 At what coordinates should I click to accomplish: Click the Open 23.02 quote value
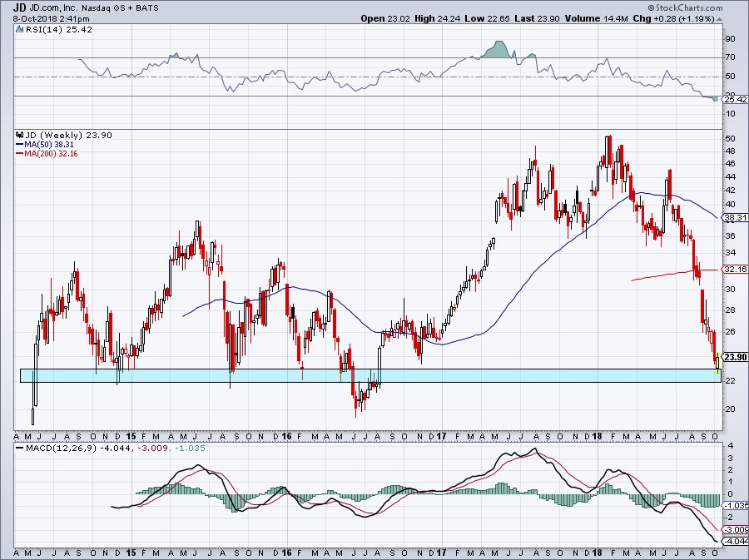click(385, 18)
